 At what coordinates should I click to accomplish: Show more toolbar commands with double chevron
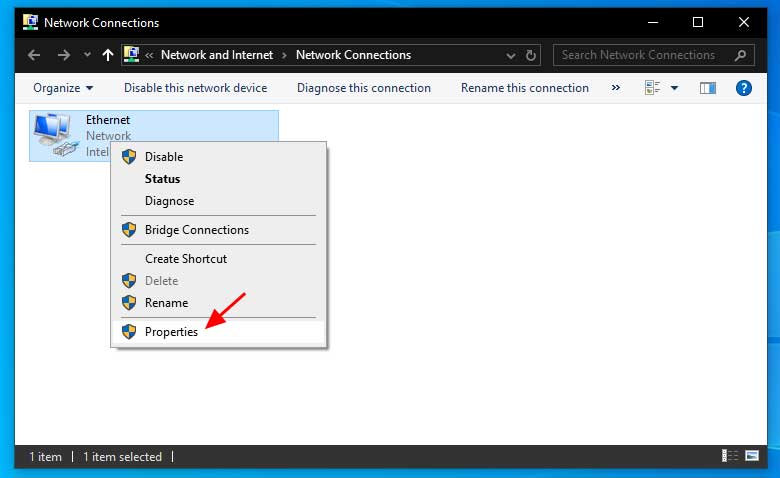[x=616, y=88]
